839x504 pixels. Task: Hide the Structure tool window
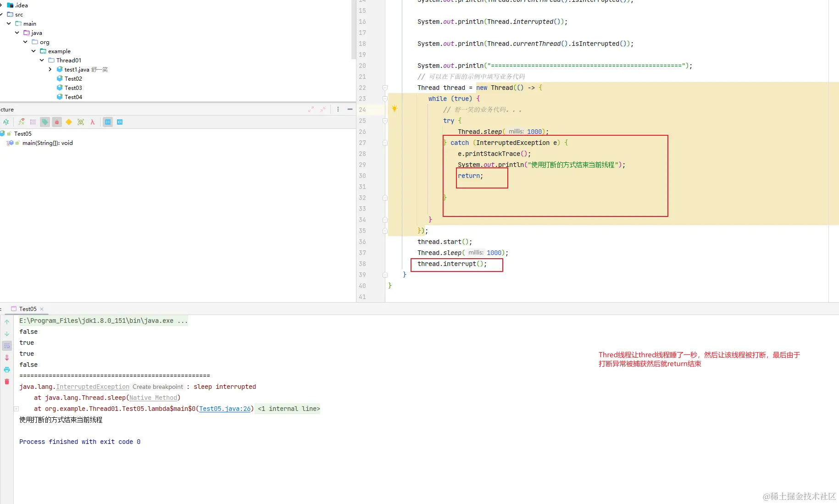tap(350, 109)
